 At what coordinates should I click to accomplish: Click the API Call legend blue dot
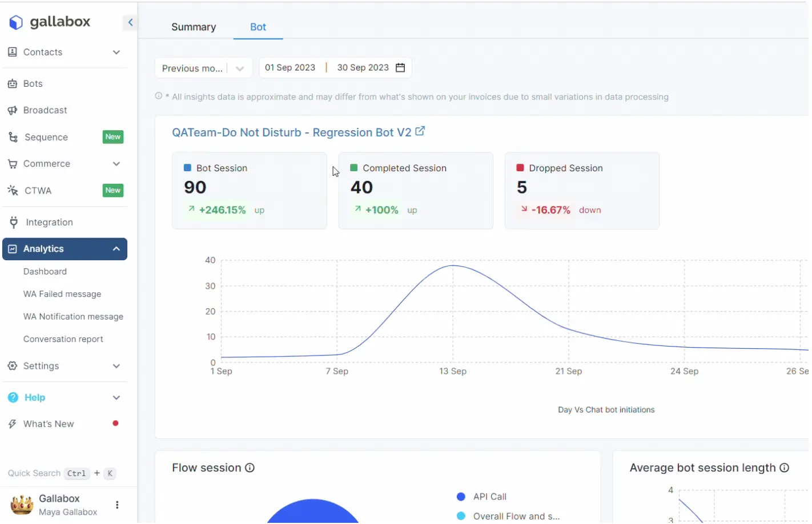[x=461, y=497]
